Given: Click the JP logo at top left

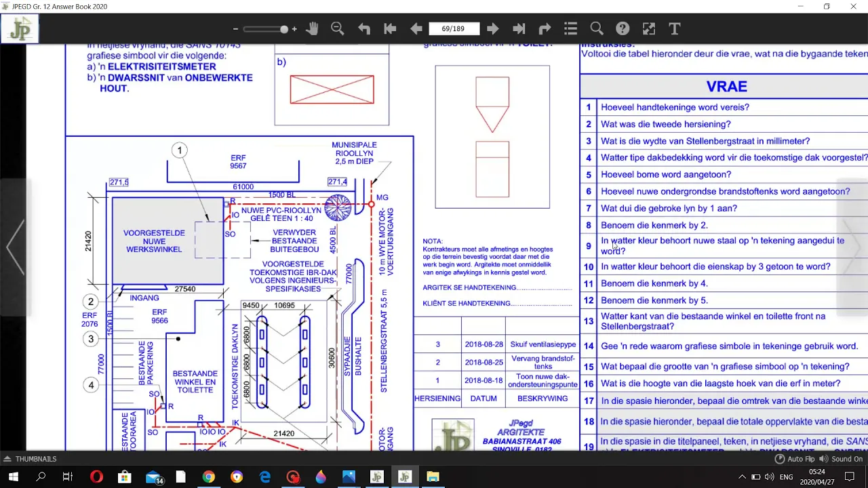Looking at the screenshot, I should click(x=20, y=29).
